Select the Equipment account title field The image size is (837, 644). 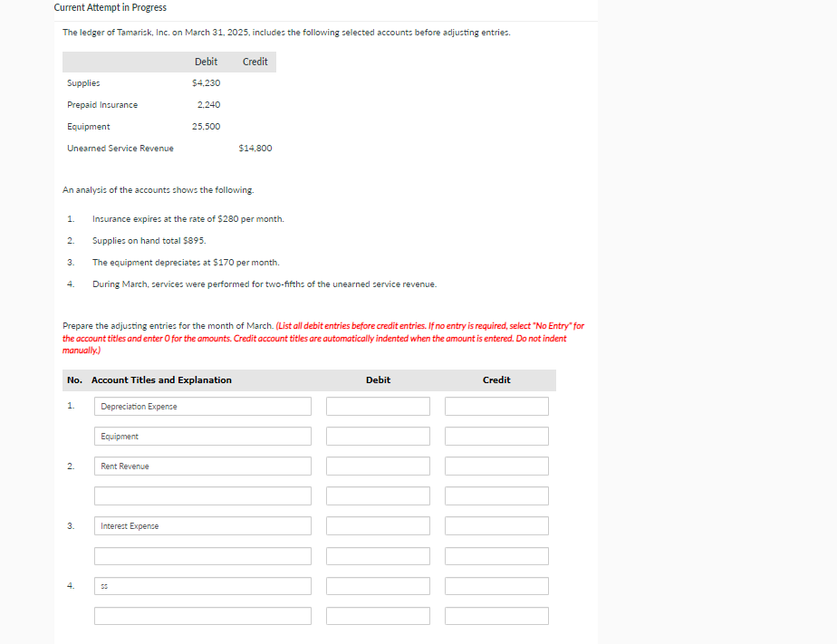tap(202, 436)
